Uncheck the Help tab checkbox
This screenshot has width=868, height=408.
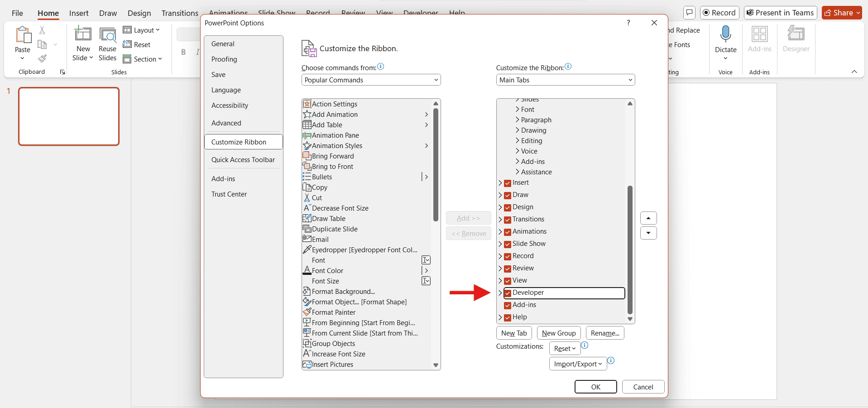point(508,317)
